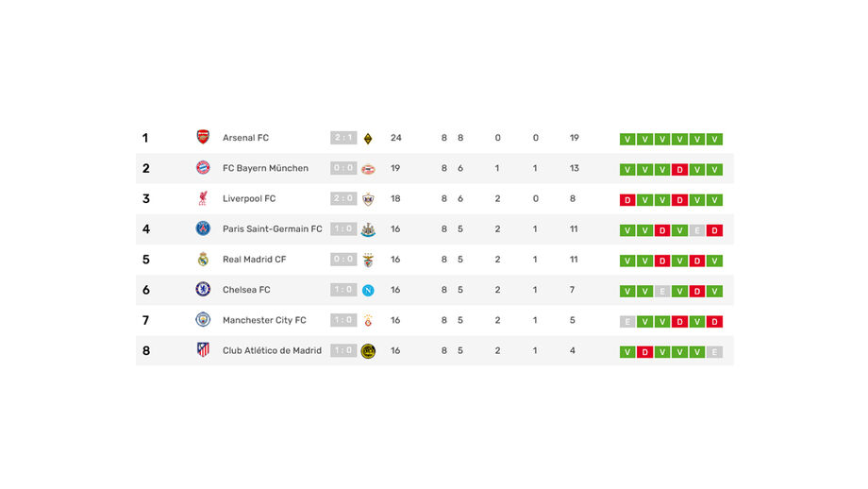The height and width of the screenshot is (489, 868).
Task: Click the red D form badge in Atlético's row
Action: 644,352
